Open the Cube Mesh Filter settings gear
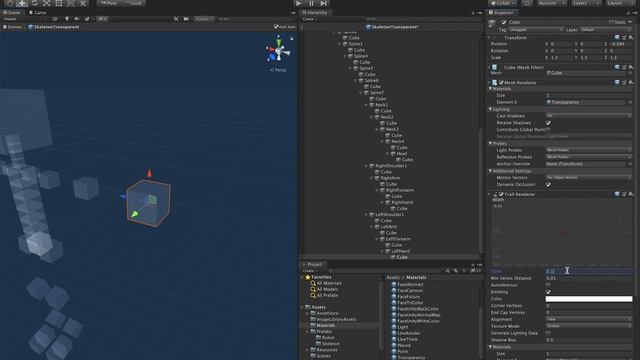Screen dimensions: 640x360 [631, 67]
